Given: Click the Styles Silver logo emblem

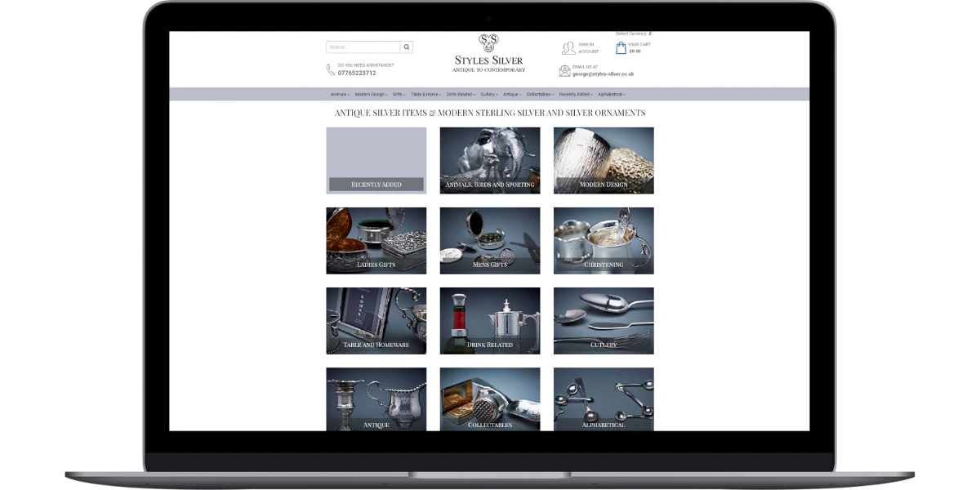Looking at the screenshot, I should (488, 42).
